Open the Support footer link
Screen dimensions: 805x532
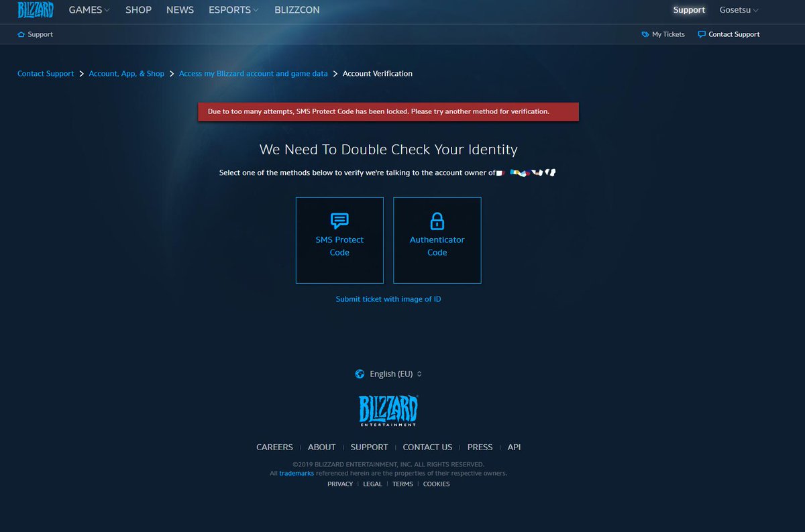[x=369, y=447]
